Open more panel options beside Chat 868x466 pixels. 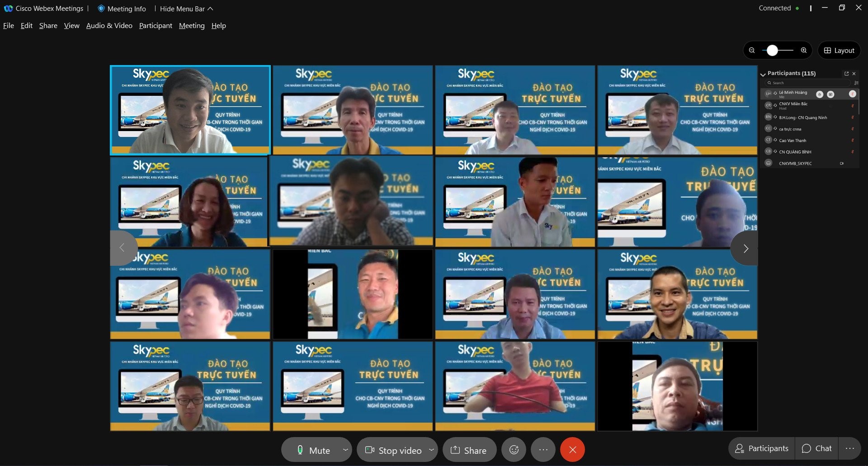pyautogui.click(x=849, y=448)
